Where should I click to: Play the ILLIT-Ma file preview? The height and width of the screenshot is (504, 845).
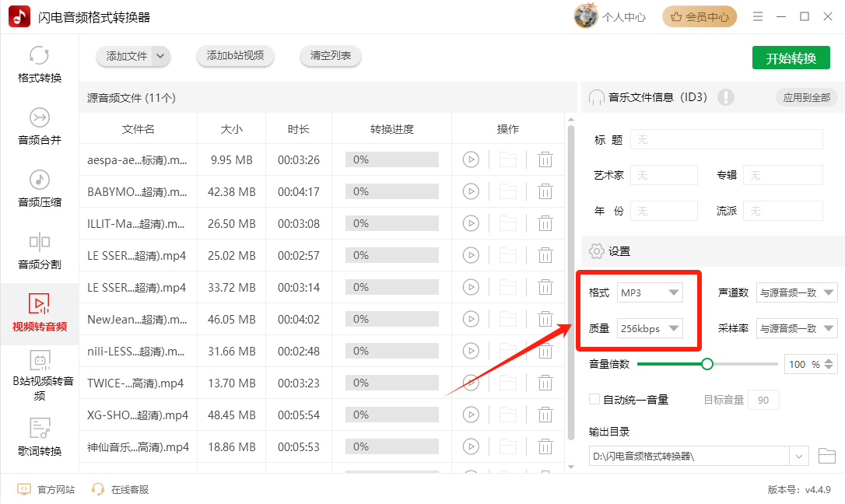tap(471, 223)
